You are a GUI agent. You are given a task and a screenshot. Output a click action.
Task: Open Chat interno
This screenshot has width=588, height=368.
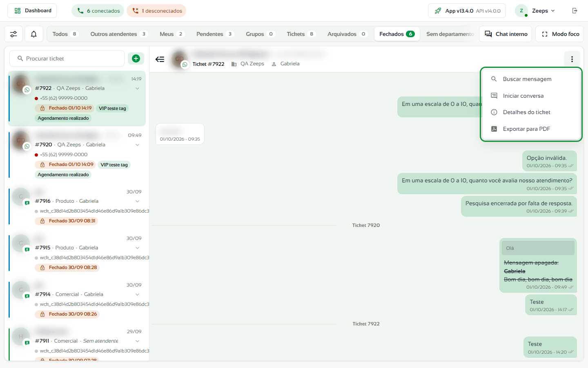click(x=506, y=34)
